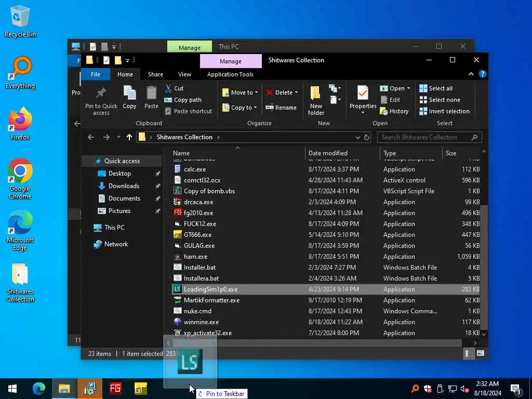
Task: Go back with the navigation arrow
Action: click(x=90, y=137)
